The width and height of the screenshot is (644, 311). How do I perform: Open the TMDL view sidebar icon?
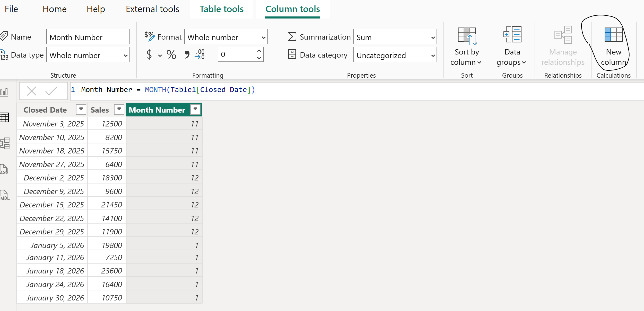4,195
